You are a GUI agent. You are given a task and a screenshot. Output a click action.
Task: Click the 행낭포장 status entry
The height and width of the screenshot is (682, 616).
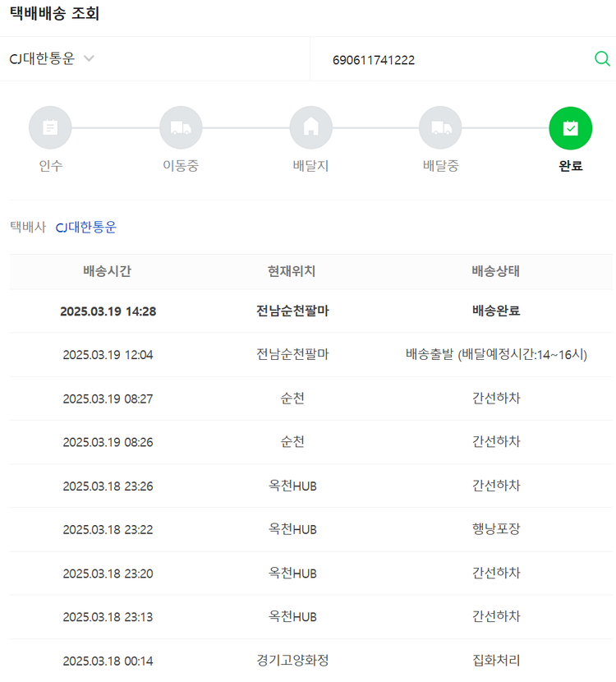pos(495,529)
